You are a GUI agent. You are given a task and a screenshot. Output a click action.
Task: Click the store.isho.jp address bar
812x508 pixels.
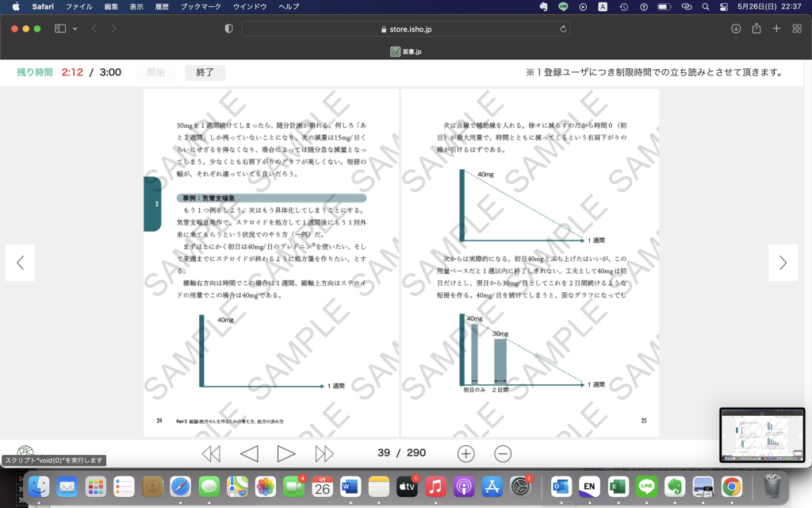pyautogui.click(x=405, y=29)
